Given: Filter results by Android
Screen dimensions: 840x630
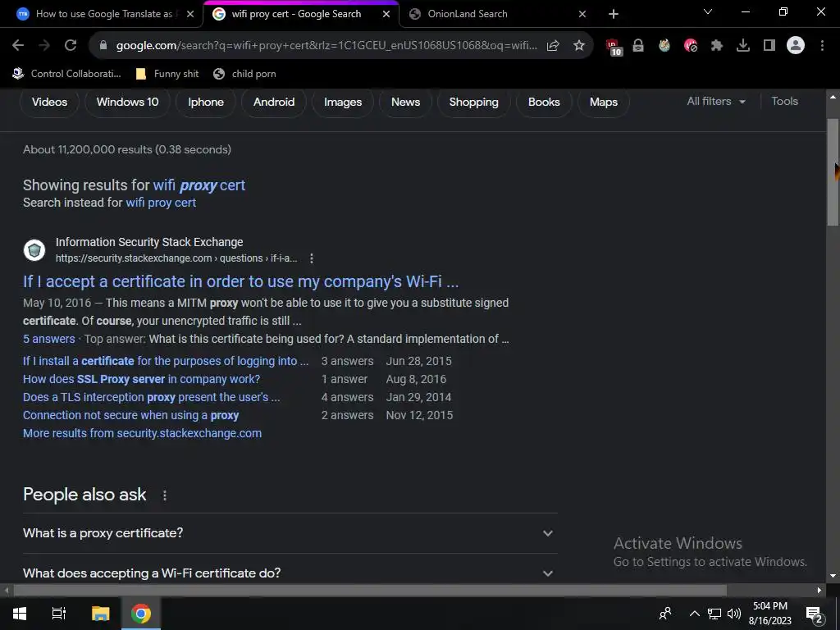Looking at the screenshot, I should [274, 102].
